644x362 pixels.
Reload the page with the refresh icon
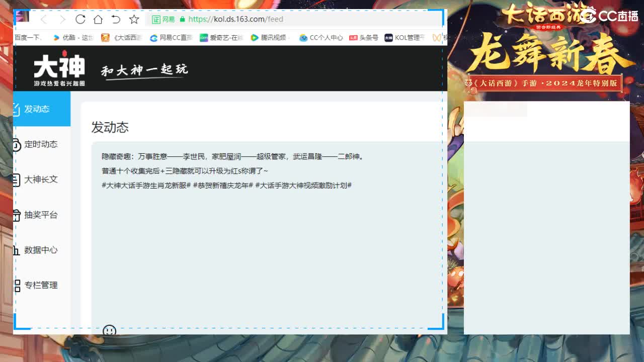80,19
